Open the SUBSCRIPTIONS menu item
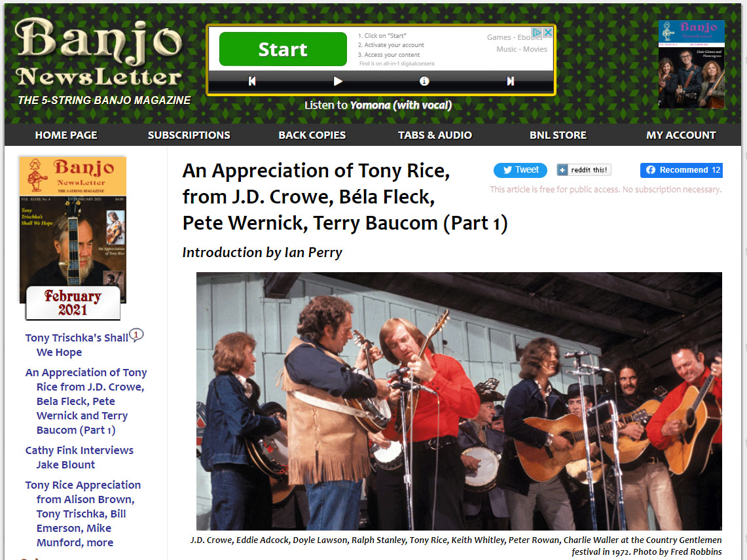747x560 pixels. 189,135
